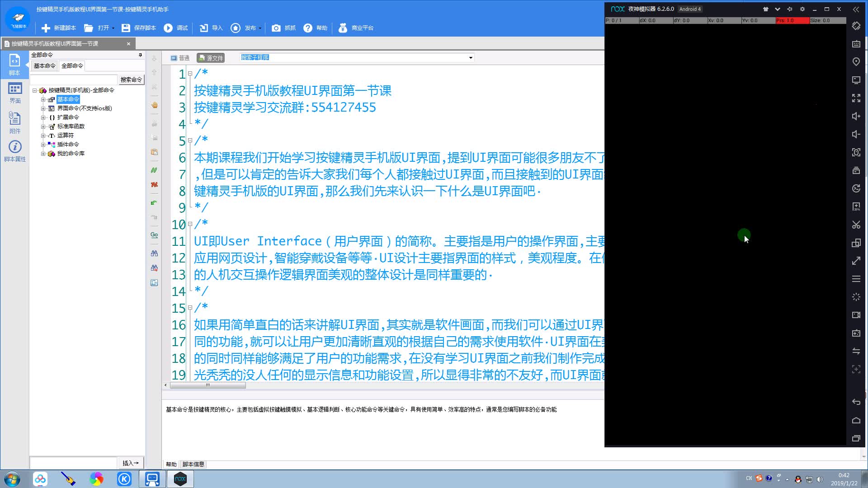Save script with 保存脚本
Viewport: 868px width, 488px height.
[x=139, y=28]
